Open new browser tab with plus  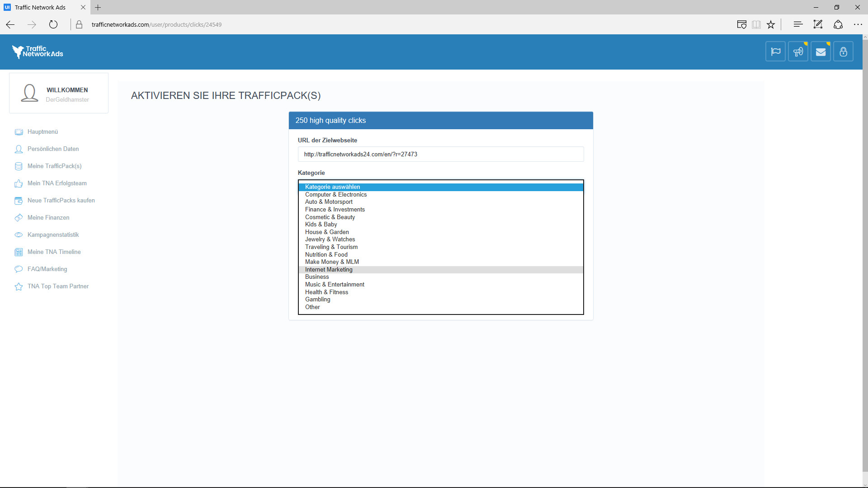click(98, 7)
